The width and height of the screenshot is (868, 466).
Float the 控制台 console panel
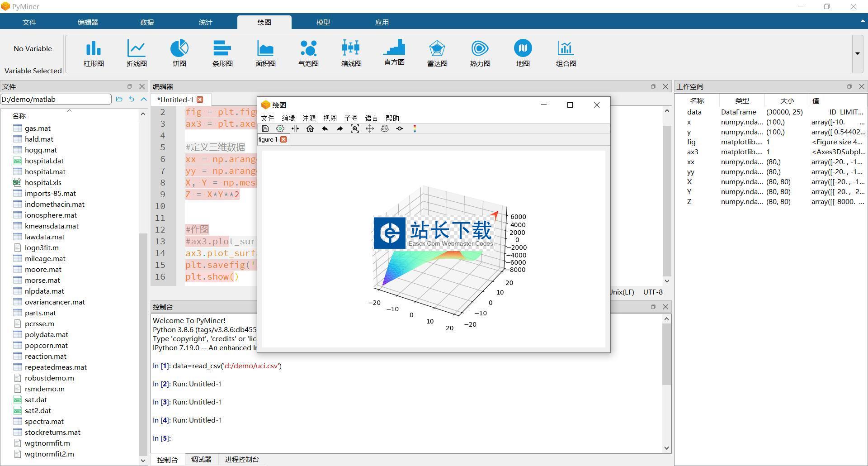653,307
